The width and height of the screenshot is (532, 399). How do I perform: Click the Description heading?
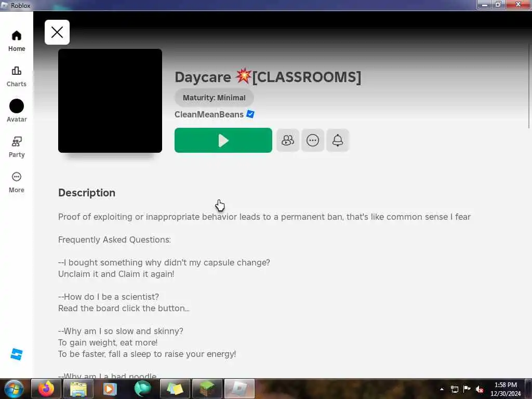87,193
